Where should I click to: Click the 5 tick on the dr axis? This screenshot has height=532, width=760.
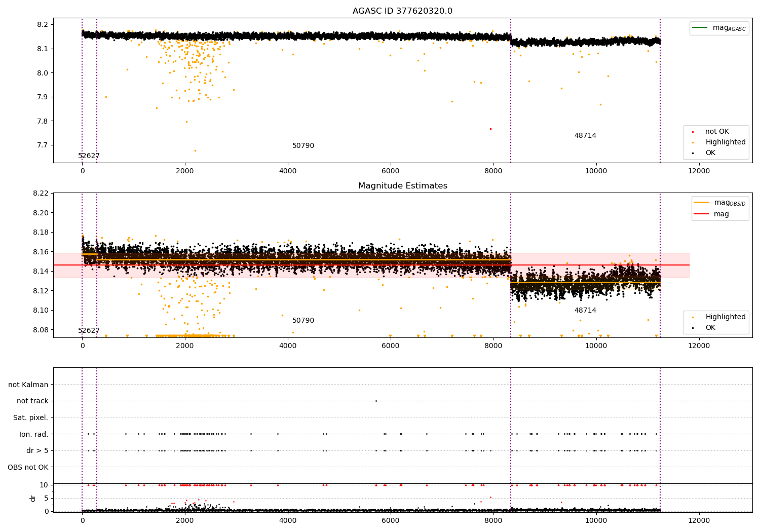[46, 498]
